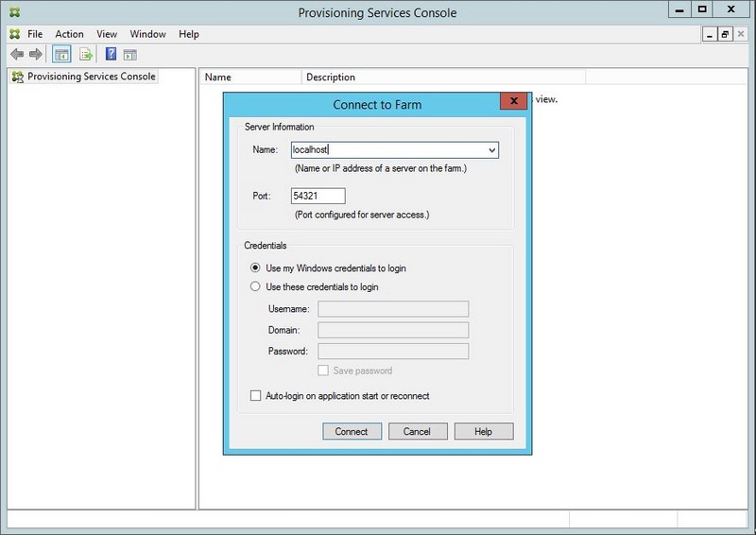Click the Help button in dialog
The height and width of the screenshot is (535, 756).
tap(484, 431)
